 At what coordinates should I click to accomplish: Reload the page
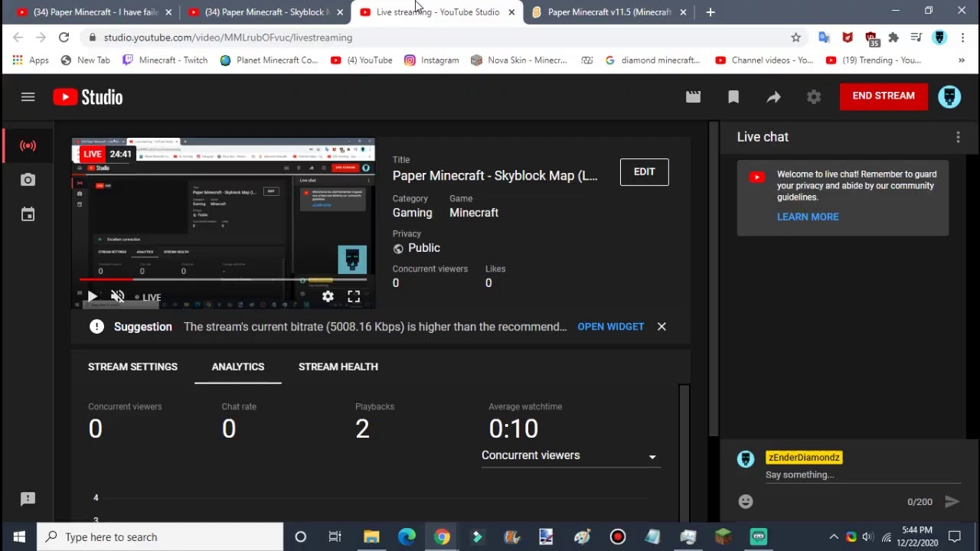[64, 37]
